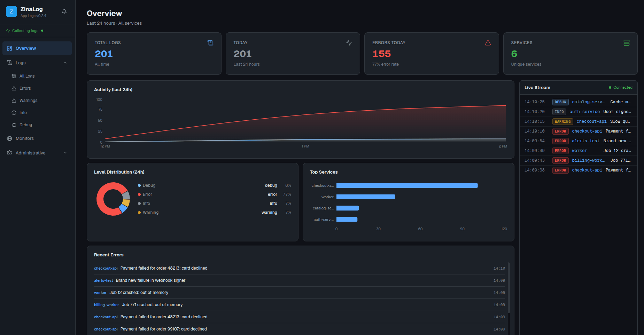Click the Error legend color dot
The image size is (644, 335).
pyautogui.click(x=139, y=194)
